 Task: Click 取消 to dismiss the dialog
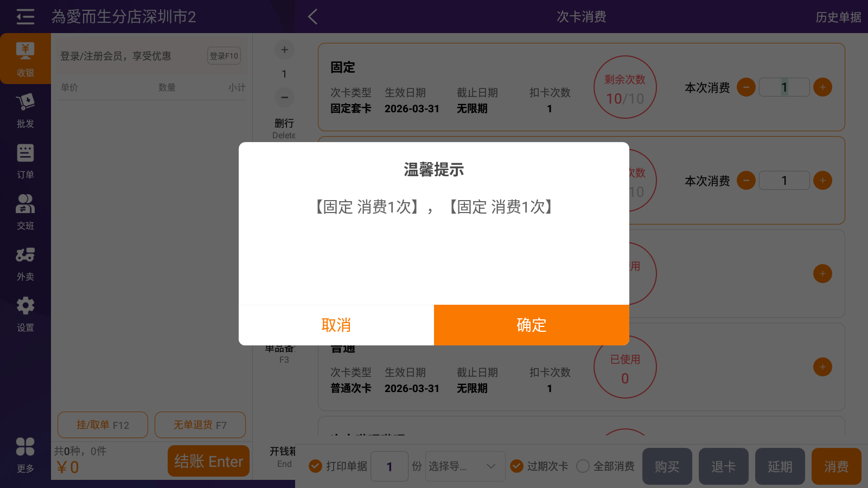click(x=336, y=325)
